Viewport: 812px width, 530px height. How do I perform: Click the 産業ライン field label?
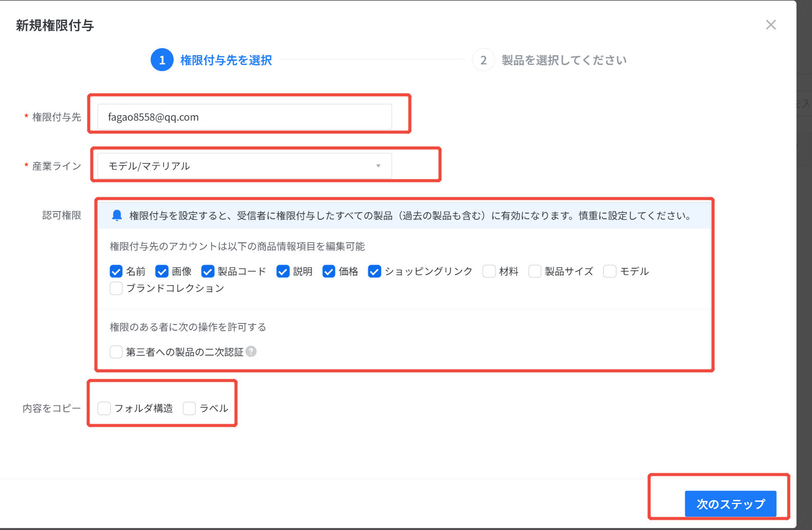coord(57,166)
